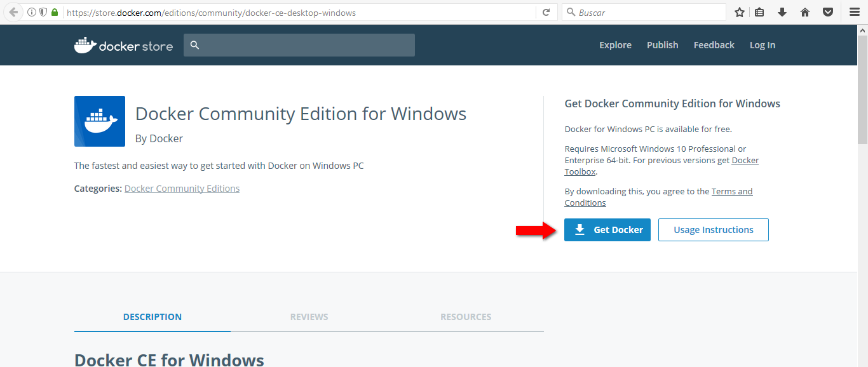Select the DESCRIPTION tab
The width and height of the screenshot is (868, 367).
pyautogui.click(x=153, y=317)
